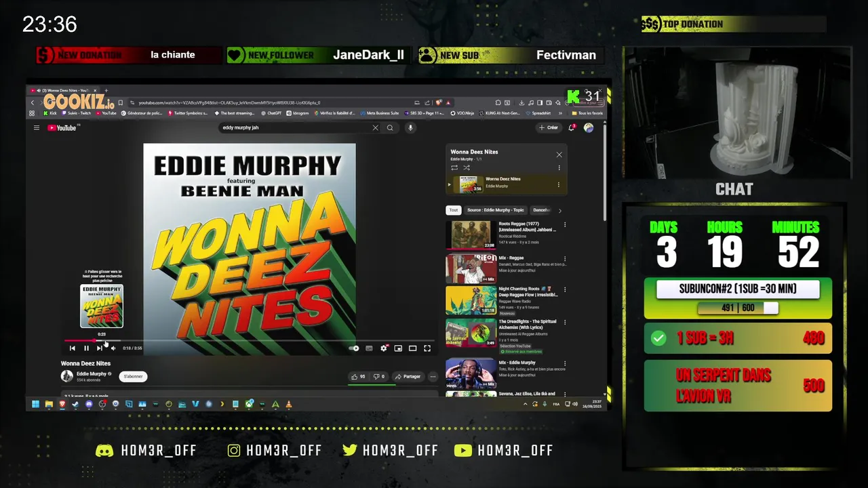Image resolution: width=868 pixels, height=488 pixels.
Task: Switch to theater mode
Action: tap(412, 348)
